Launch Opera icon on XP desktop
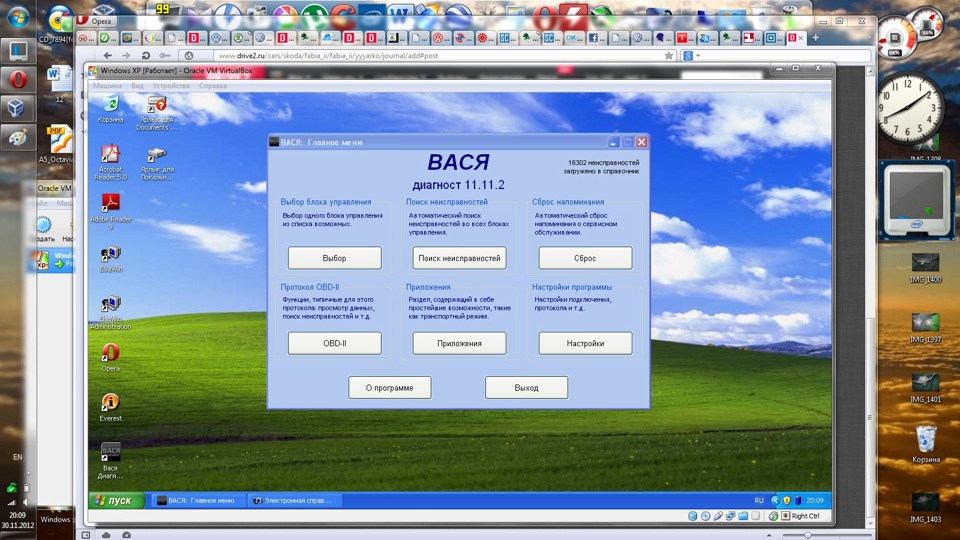Viewport: 960px width, 540px height. tap(110, 357)
